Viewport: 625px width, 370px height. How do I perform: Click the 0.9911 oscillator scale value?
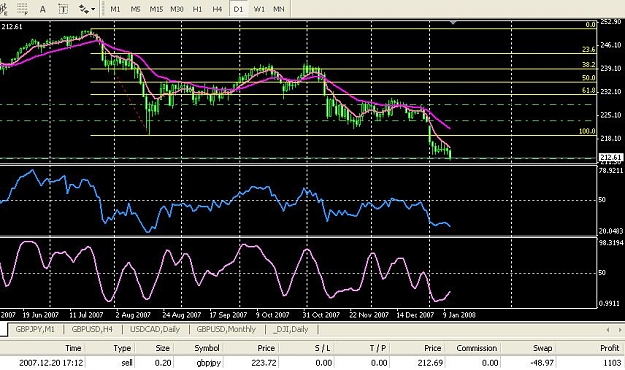[x=609, y=303]
